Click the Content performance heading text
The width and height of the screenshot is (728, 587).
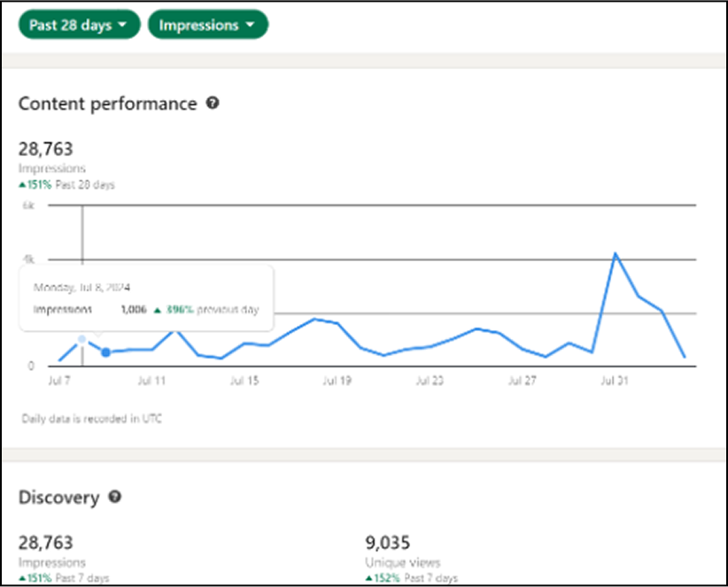[x=107, y=104]
